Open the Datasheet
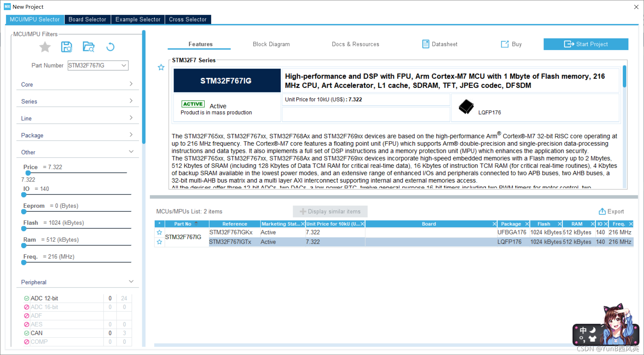The width and height of the screenshot is (644, 355). click(x=440, y=44)
